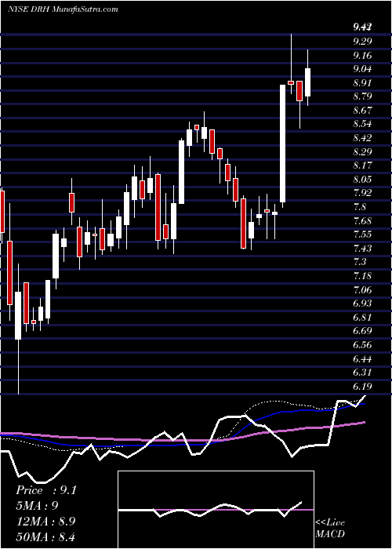Image resolution: width=392 pixels, height=549 pixels.
Task: Click inside the MACD inset chart
Action: [x=216, y=510]
